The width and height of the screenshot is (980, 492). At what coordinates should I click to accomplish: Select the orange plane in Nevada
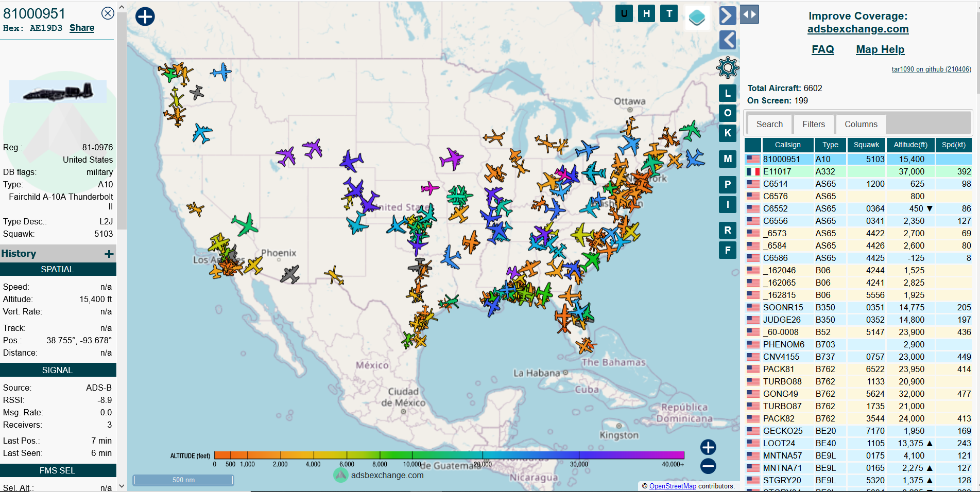coord(195,208)
